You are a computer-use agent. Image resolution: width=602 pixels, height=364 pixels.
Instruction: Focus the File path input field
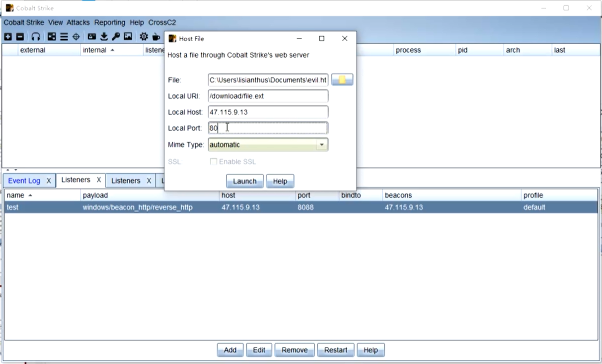point(268,79)
